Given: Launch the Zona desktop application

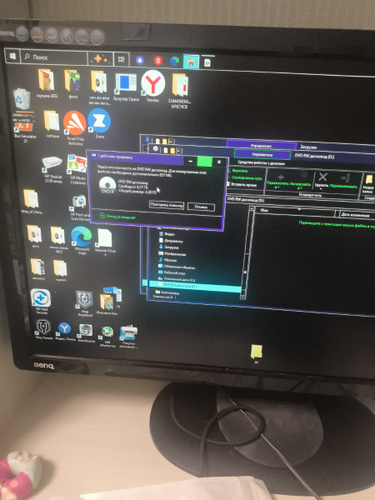Looking at the screenshot, I should 99,121.
